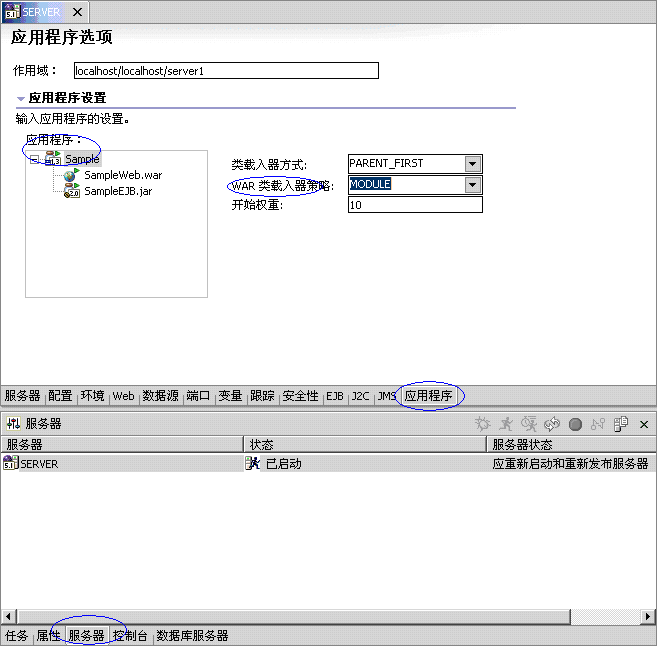Switch to the 端口 editor tab
The height and width of the screenshot is (646, 657).
point(198,395)
